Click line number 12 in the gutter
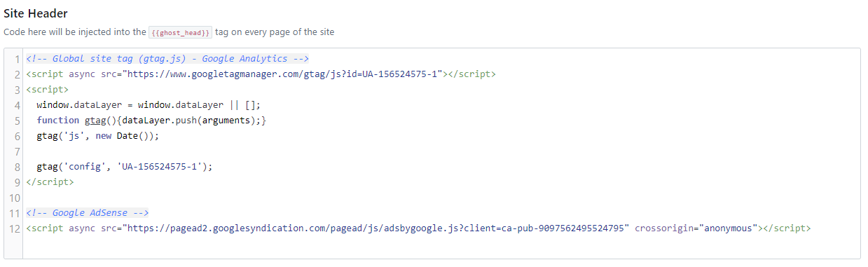The width and height of the screenshot is (868, 267). (x=14, y=228)
